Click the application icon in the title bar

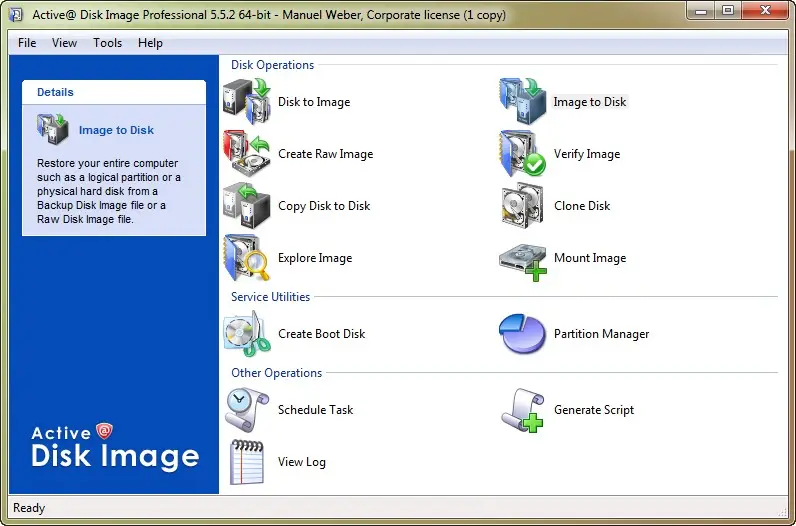[x=15, y=14]
